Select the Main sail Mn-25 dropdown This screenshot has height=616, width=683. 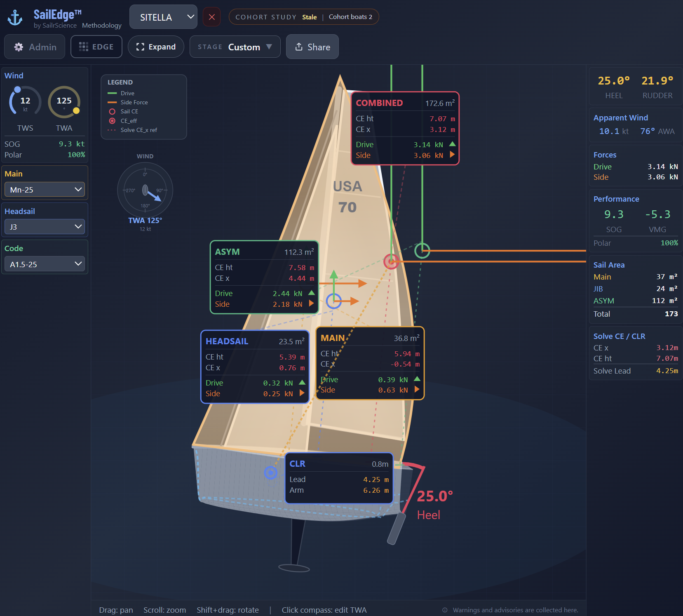coord(45,189)
